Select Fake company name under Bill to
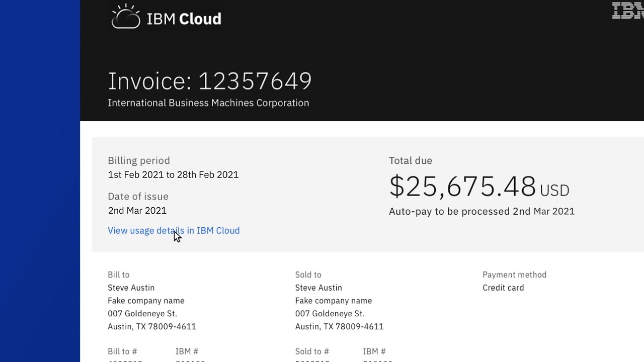This screenshot has width=644, height=362. click(x=146, y=301)
